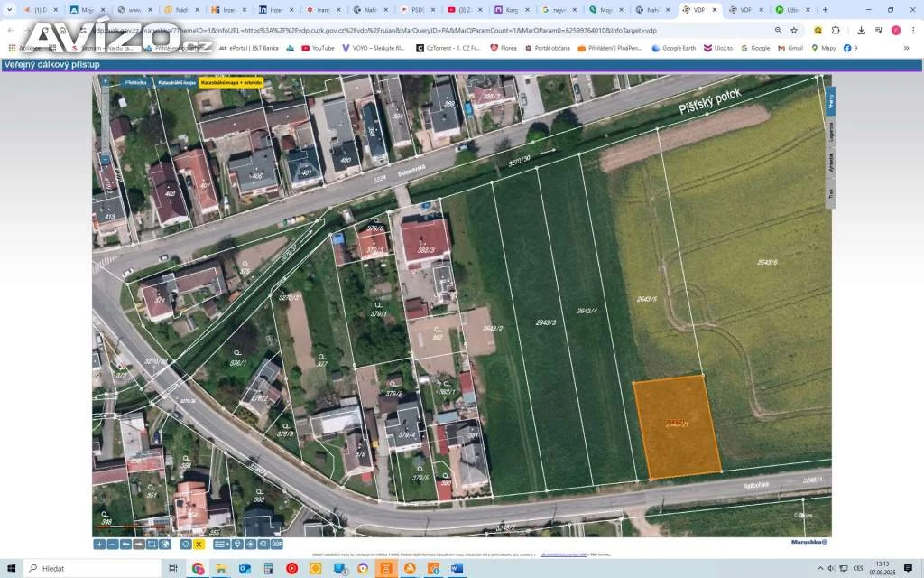The width and height of the screenshot is (924, 578).
Task: Activate the center-on-location target tool
Action: point(251,545)
